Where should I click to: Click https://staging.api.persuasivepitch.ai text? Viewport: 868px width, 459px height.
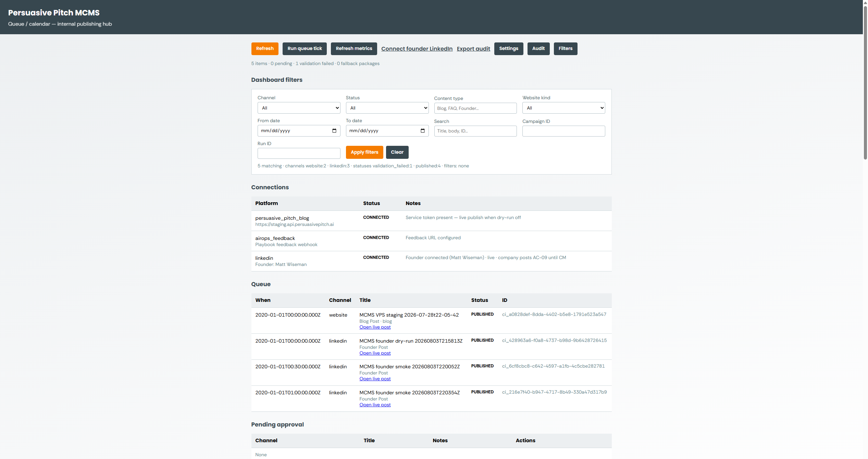pyautogui.click(x=294, y=225)
